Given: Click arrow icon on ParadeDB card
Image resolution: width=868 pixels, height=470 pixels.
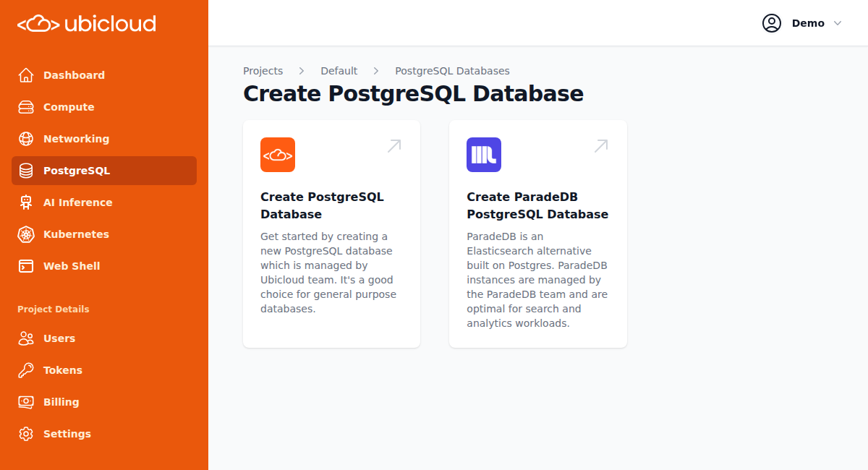Looking at the screenshot, I should 601,146.
